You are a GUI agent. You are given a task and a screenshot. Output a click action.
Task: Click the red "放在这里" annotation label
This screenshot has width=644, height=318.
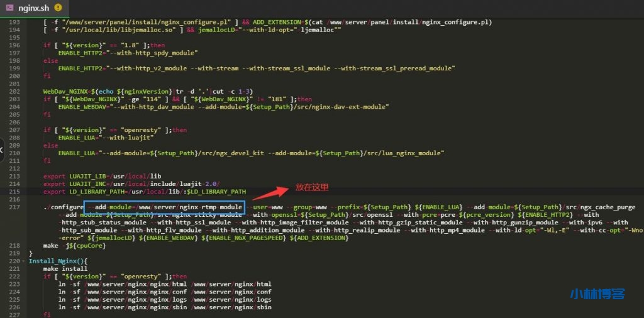click(x=312, y=187)
